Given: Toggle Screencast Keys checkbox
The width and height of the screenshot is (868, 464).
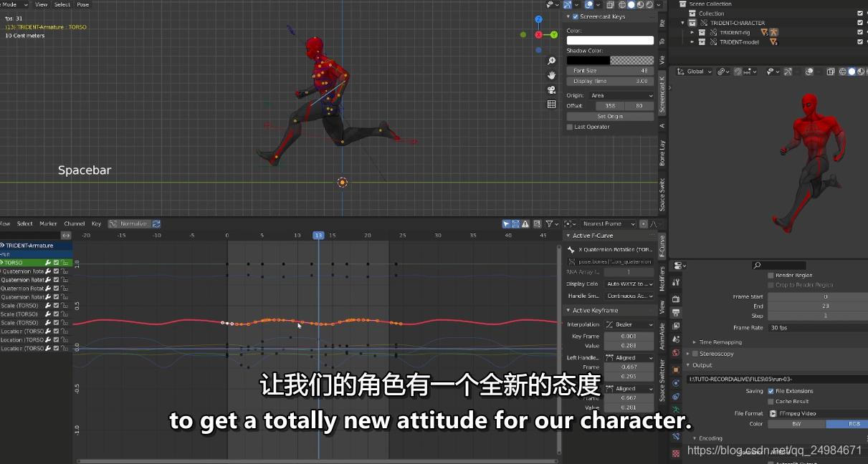Looking at the screenshot, I should click(x=575, y=16).
